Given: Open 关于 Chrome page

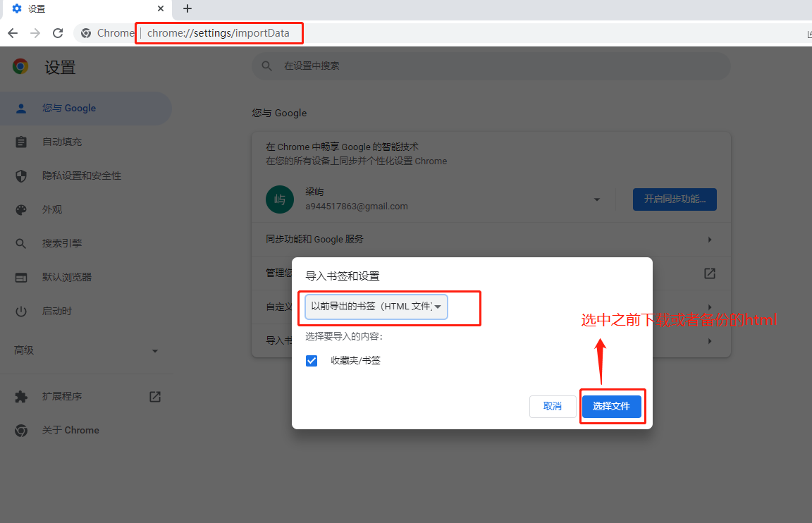Looking at the screenshot, I should (x=85, y=430).
